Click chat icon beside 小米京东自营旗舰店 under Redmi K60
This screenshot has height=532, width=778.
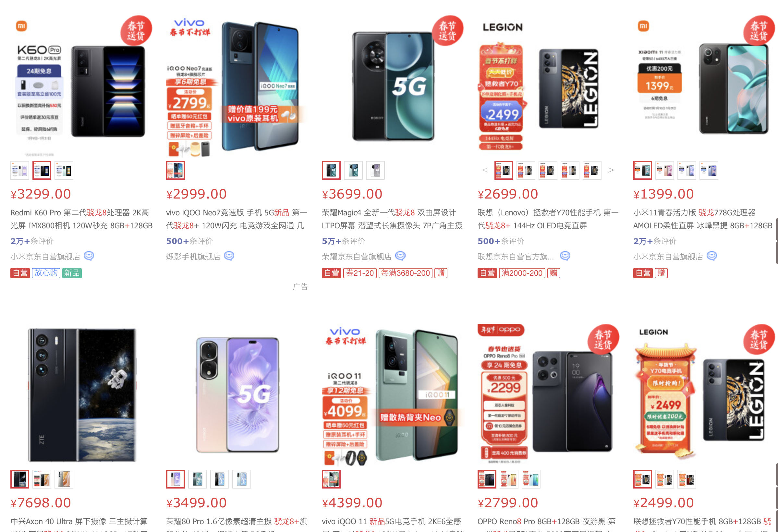(x=89, y=256)
